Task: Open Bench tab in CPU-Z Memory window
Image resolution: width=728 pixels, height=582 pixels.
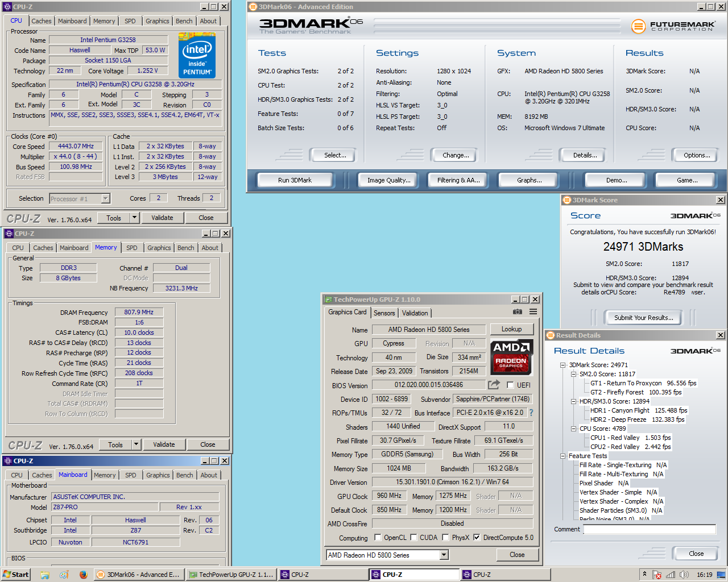Action: [186, 248]
